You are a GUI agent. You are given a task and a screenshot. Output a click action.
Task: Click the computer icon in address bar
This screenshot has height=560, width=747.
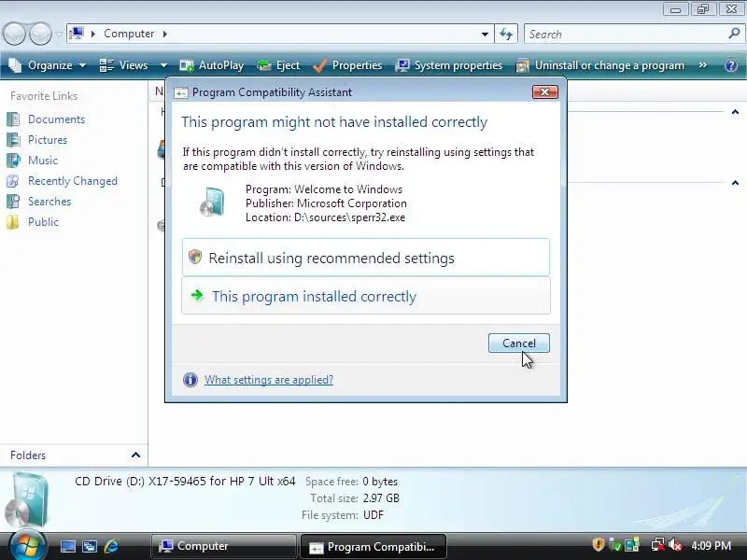click(x=77, y=34)
